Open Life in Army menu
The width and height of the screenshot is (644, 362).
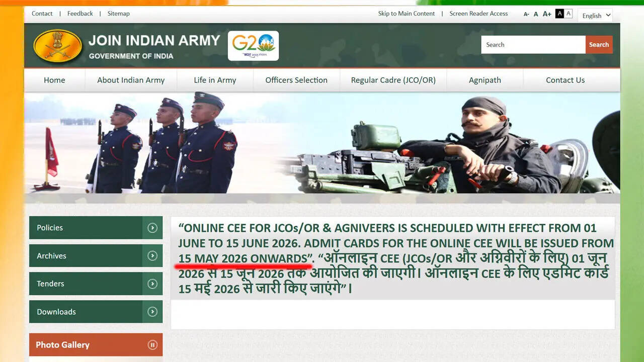(x=215, y=80)
